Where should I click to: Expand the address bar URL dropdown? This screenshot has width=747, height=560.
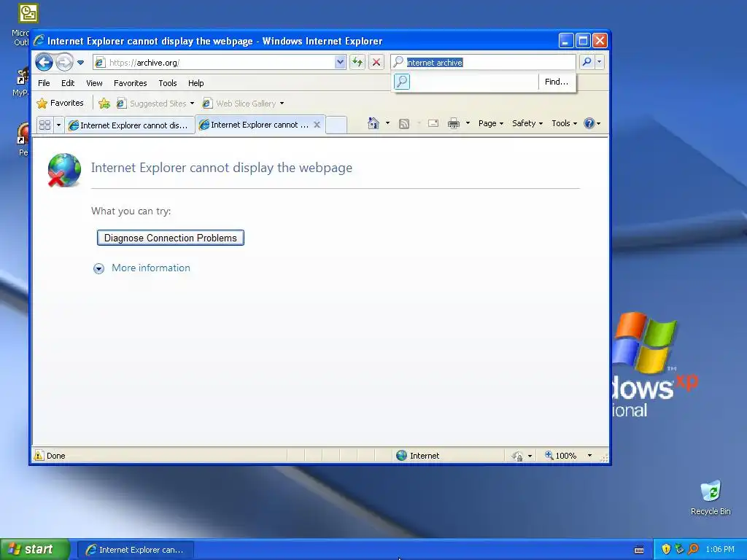[340, 62]
